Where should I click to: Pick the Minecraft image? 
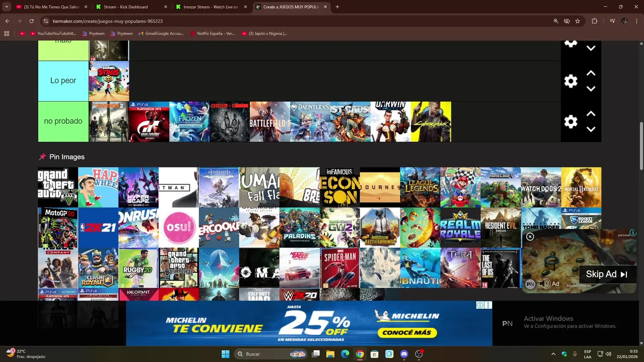(501, 188)
